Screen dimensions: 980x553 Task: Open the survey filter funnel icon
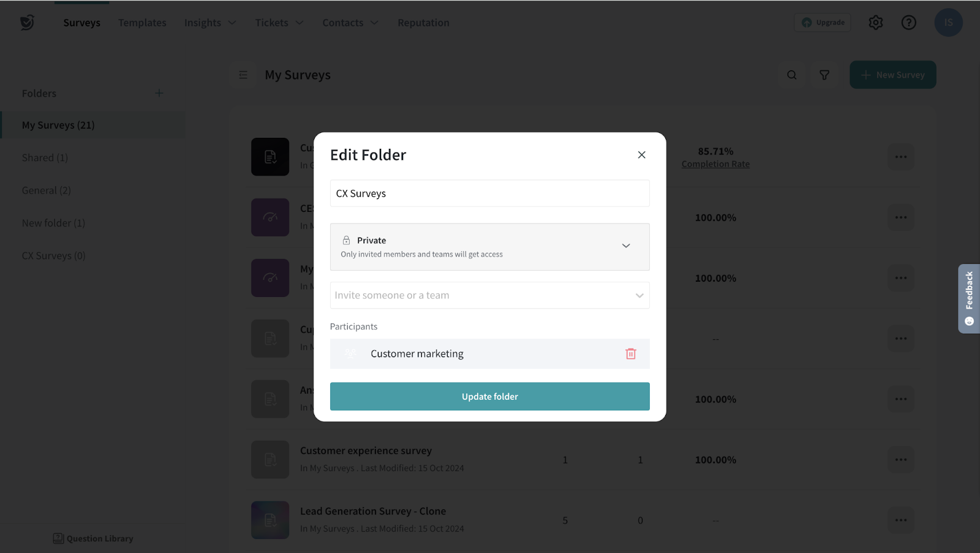[x=824, y=75]
